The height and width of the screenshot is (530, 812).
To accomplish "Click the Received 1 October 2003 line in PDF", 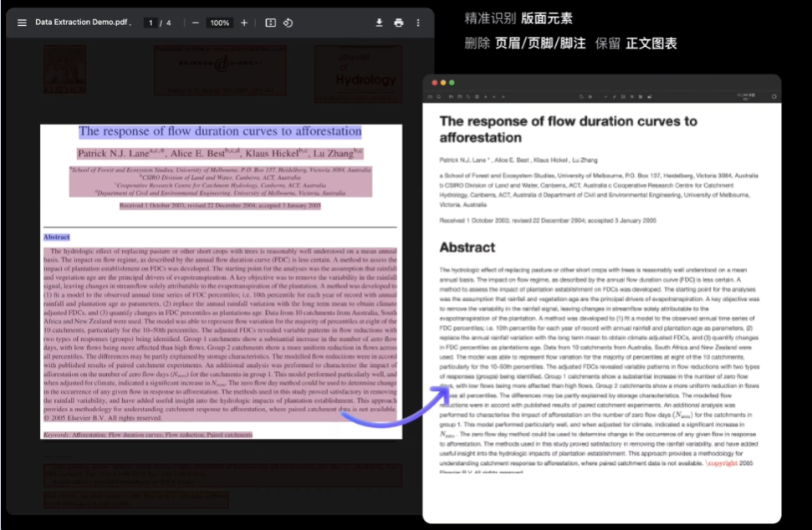I will click(x=220, y=206).
